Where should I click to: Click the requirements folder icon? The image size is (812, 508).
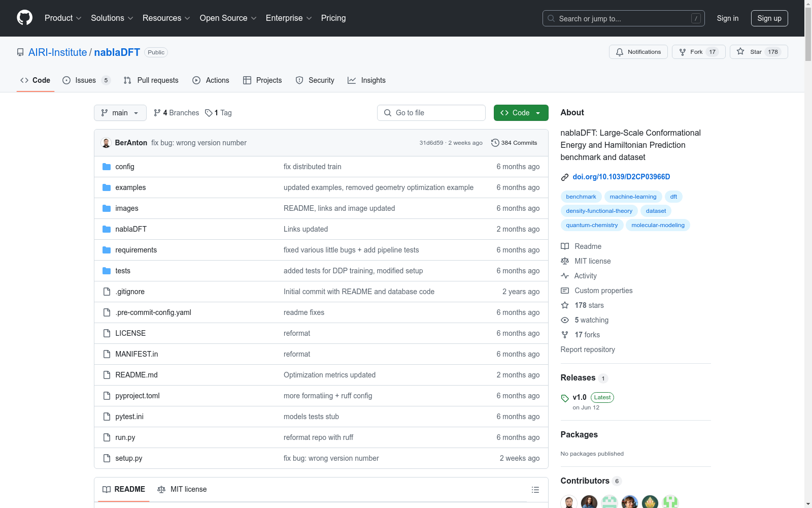point(107,250)
